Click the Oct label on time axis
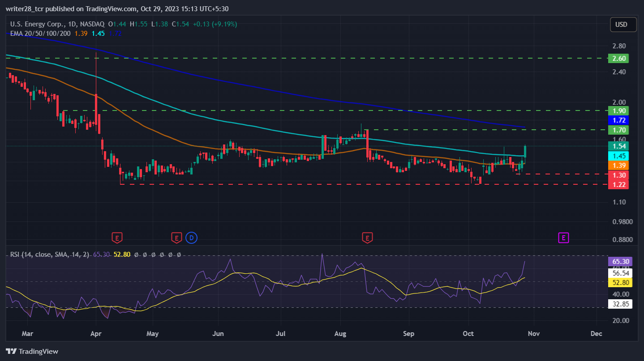Image resolution: width=644 pixels, height=361 pixels. point(468,334)
